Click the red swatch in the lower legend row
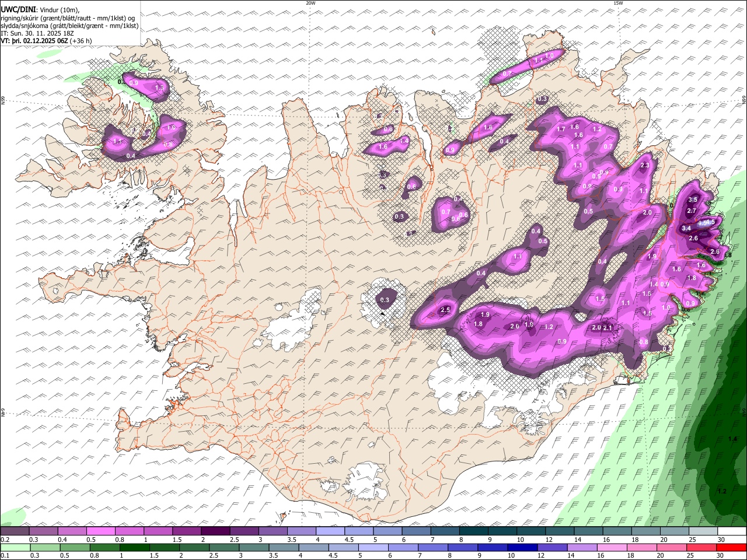This screenshot has height=560, width=747. point(732,548)
